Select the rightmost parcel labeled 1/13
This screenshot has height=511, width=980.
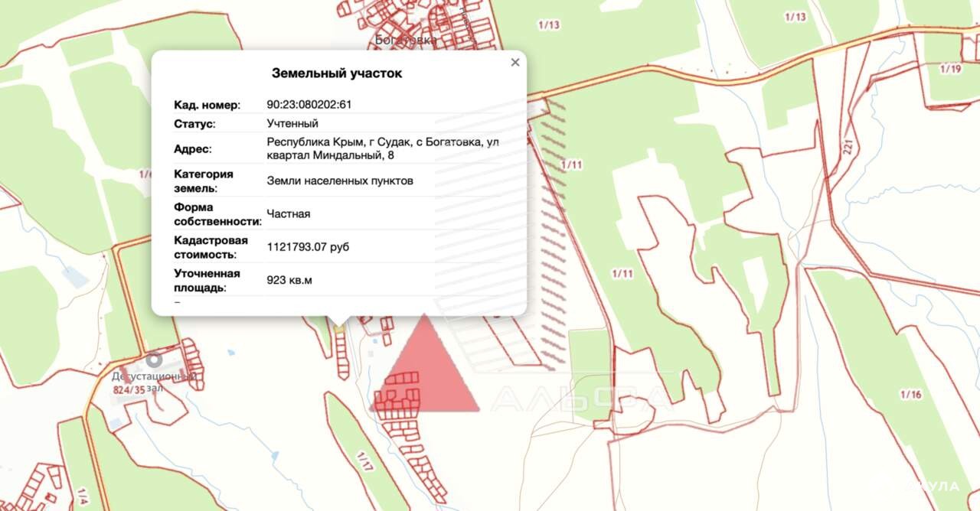pos(795,18)
